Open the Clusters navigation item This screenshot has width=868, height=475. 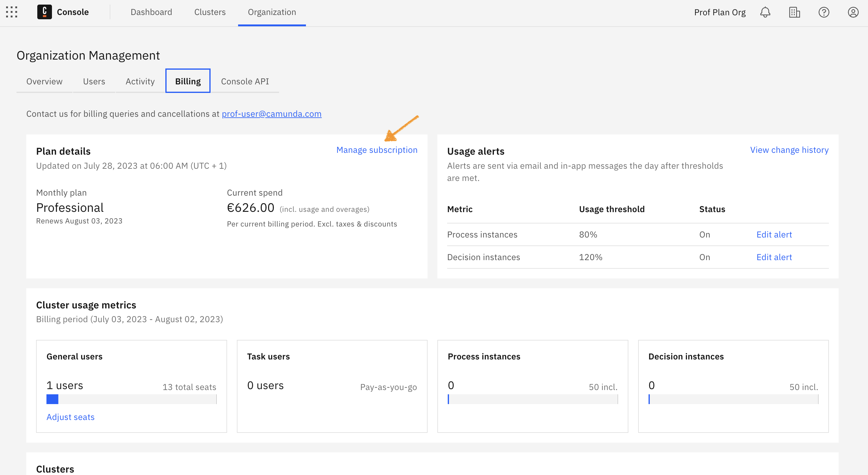(x=210, y=12)
